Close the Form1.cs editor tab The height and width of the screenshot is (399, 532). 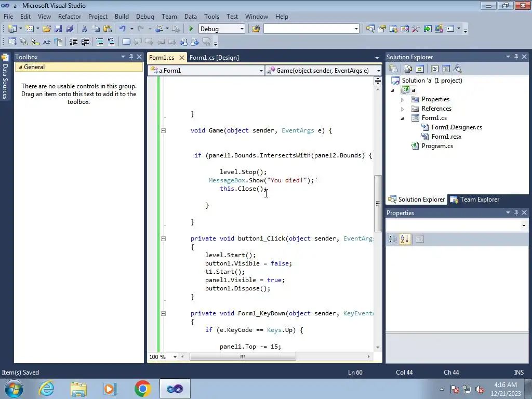[182, 58]
